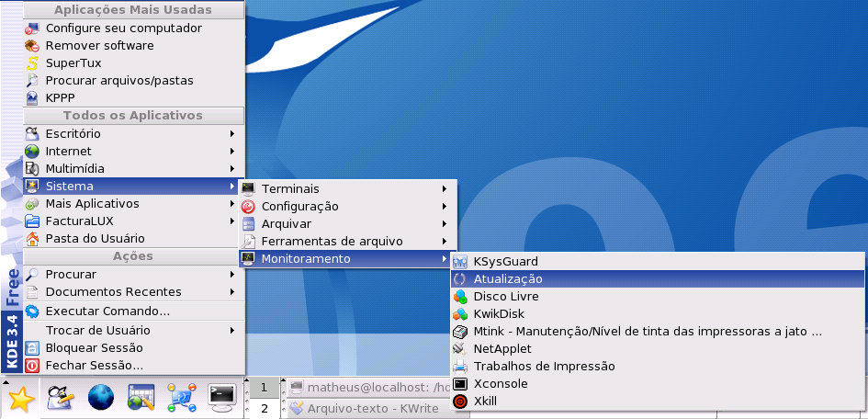Expand the Escritório submenu
This screenshot has height=419, width=868.
pyautogui.click(x=133, y=133)
